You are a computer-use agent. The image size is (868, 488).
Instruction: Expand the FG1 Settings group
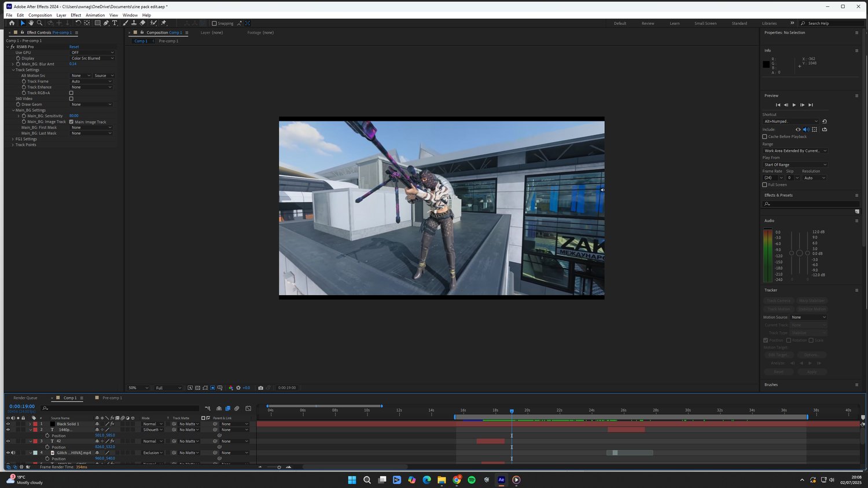(13, 139)
